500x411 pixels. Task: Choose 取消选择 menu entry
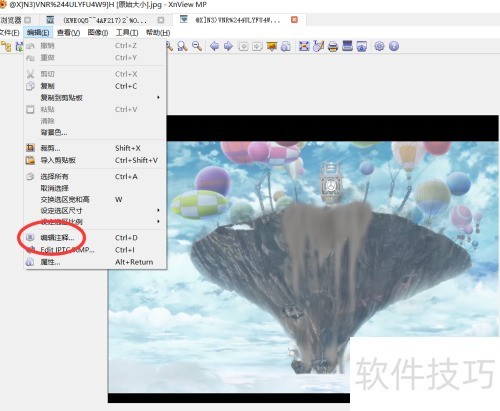(95, 188)
